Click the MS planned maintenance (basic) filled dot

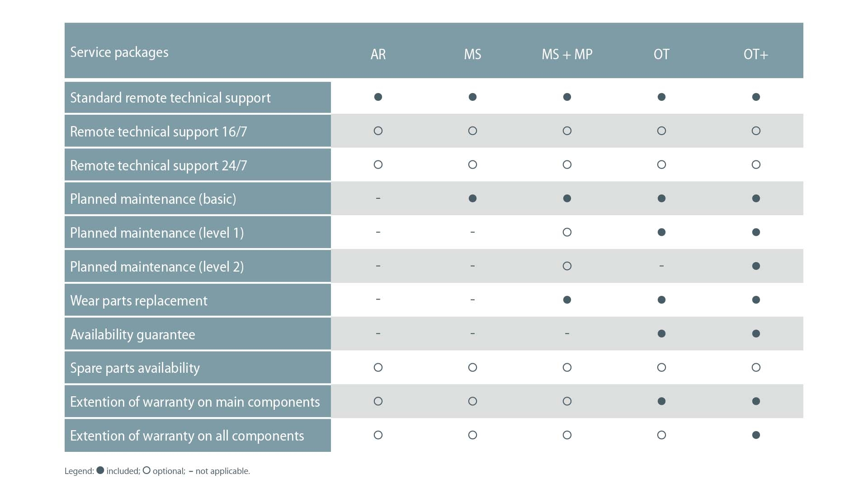pyautogui.click(x=472, y=198)
